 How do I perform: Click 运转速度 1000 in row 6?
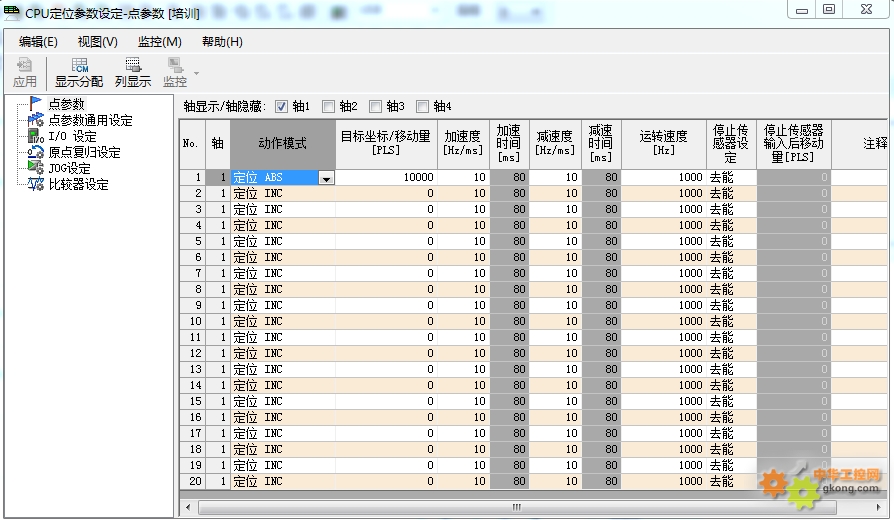click(x=664, y=257)
